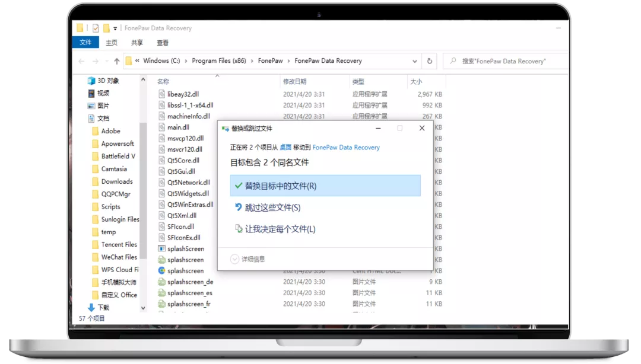The width and height of the screenshot is (641, 364).
Task: Open the address bar history dropdown
Action: (414, 61)
